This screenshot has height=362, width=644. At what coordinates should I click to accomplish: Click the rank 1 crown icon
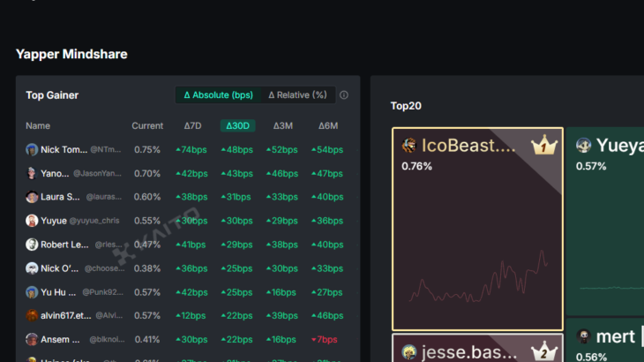click(544, 145)
